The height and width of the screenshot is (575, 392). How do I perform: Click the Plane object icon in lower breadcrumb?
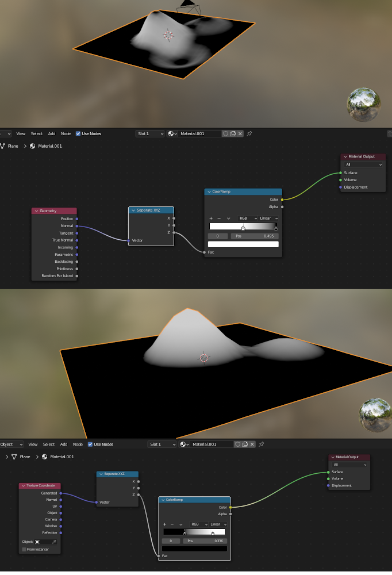[x=14, y=457]
